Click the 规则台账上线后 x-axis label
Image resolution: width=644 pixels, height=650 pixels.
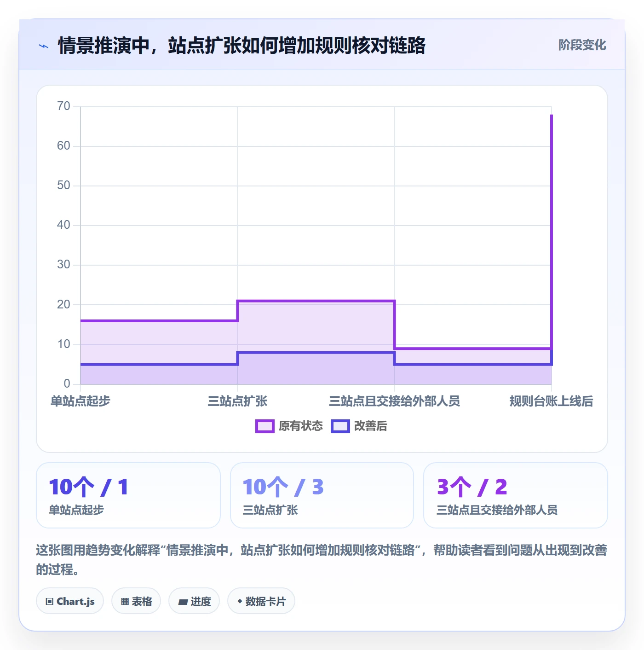click(x=551, y=401)
